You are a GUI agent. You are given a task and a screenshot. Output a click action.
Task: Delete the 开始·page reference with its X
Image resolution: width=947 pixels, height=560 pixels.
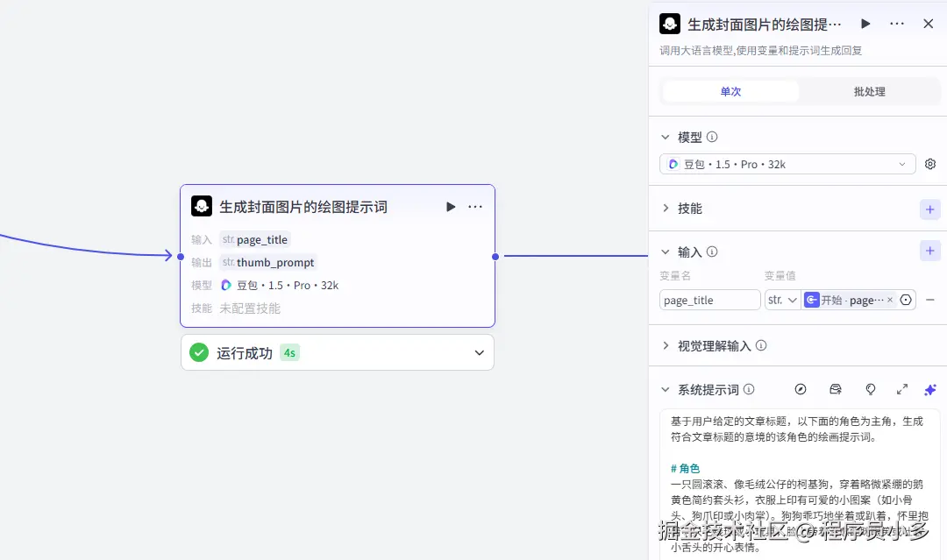point(891,299)
